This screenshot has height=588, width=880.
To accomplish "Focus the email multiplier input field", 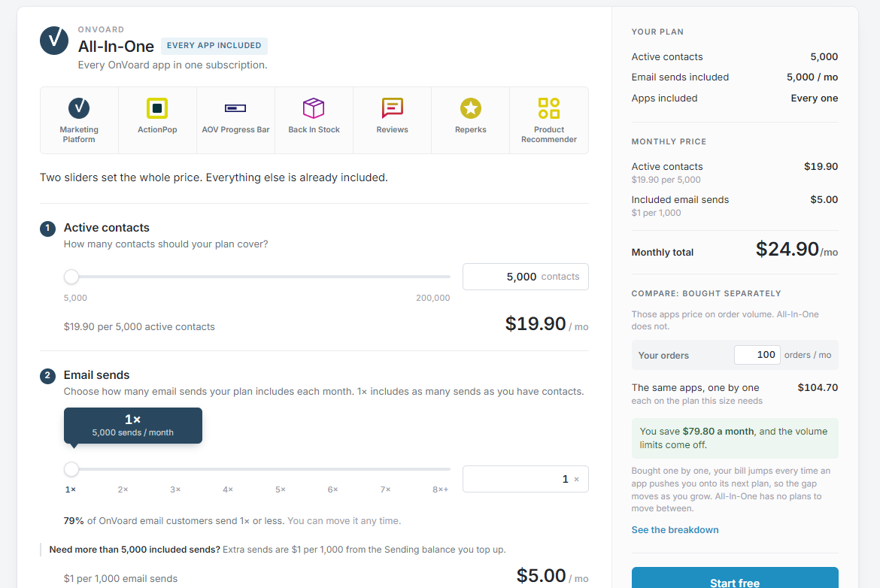I will coord(525,479).
